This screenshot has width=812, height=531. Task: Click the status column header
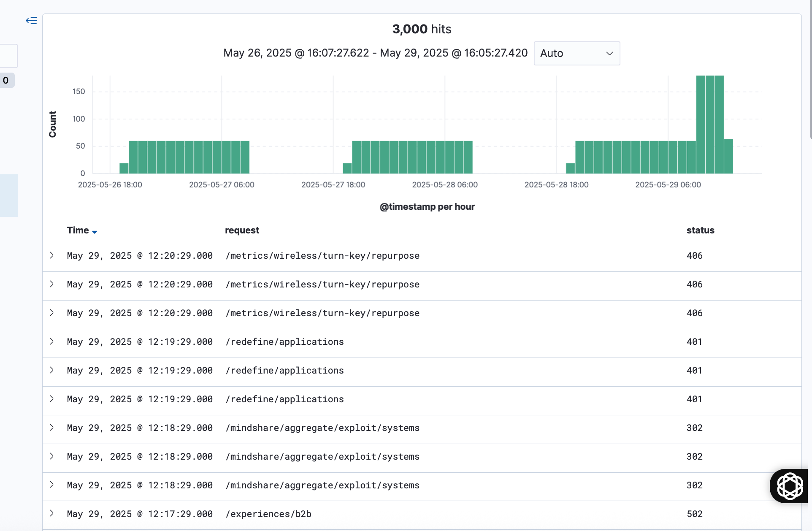[x=700, y=230]
